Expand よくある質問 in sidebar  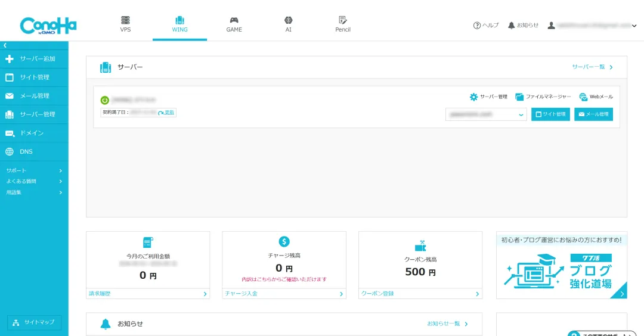(34, 181)
